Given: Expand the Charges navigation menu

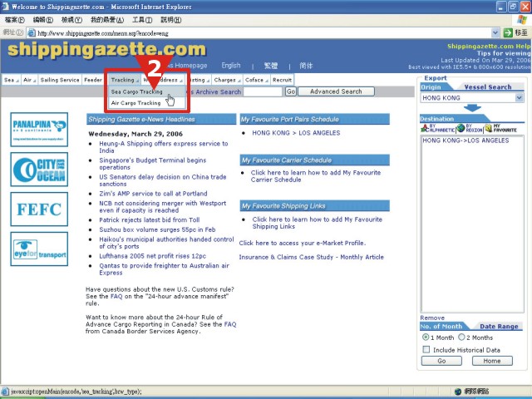Looking at the screenshot, I should pyautogui.click(x=227, y=80).
